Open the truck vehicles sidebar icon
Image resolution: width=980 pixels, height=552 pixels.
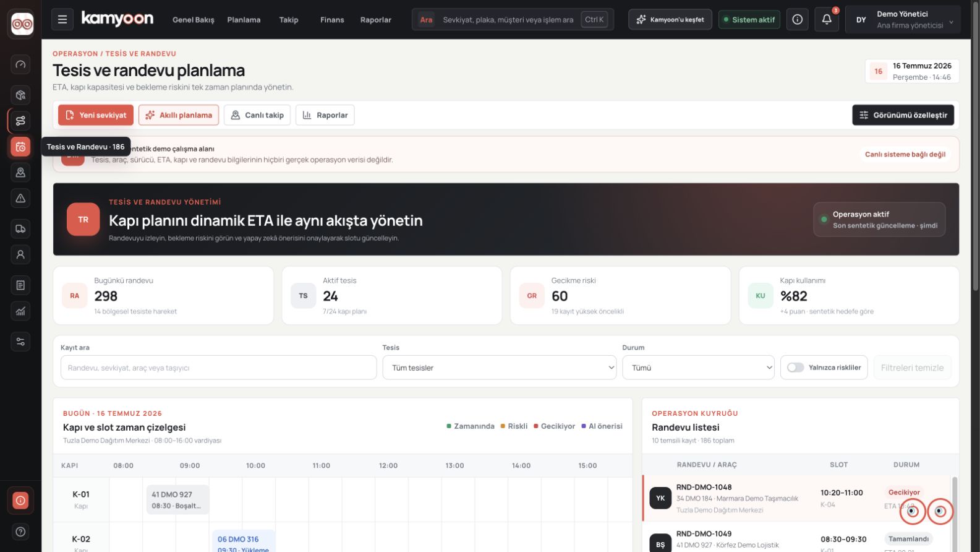pos(20,229)
